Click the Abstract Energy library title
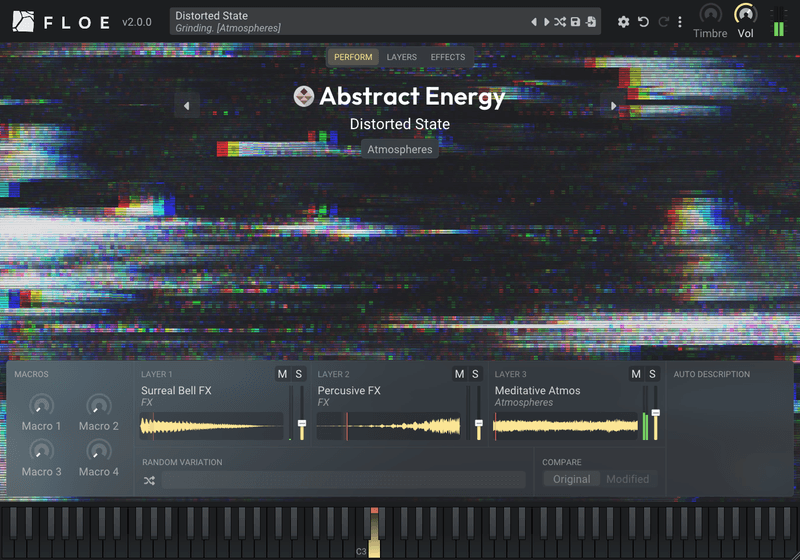The image size is (800, 560). click(x=412, y=96)
